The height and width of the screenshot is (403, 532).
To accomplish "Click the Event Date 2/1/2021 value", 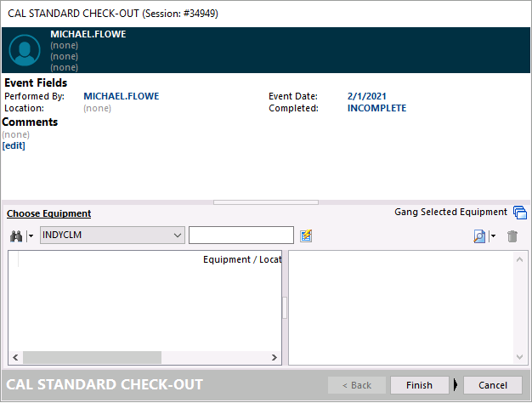I will pyautogui.click(x=368, y=97).
